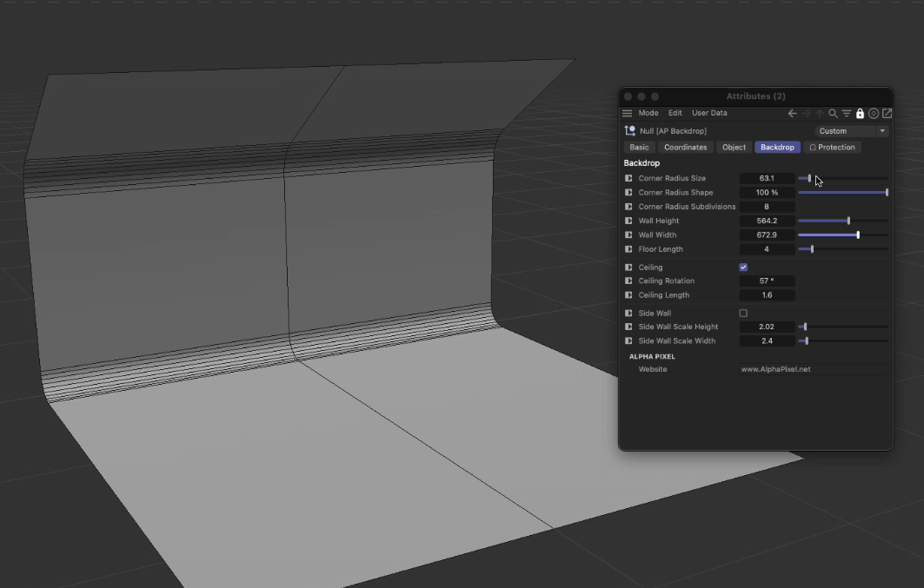This screenshot has height=588, width=924.
Task: Open the Custom preset dropdown
Action: (x=851, y=131)
